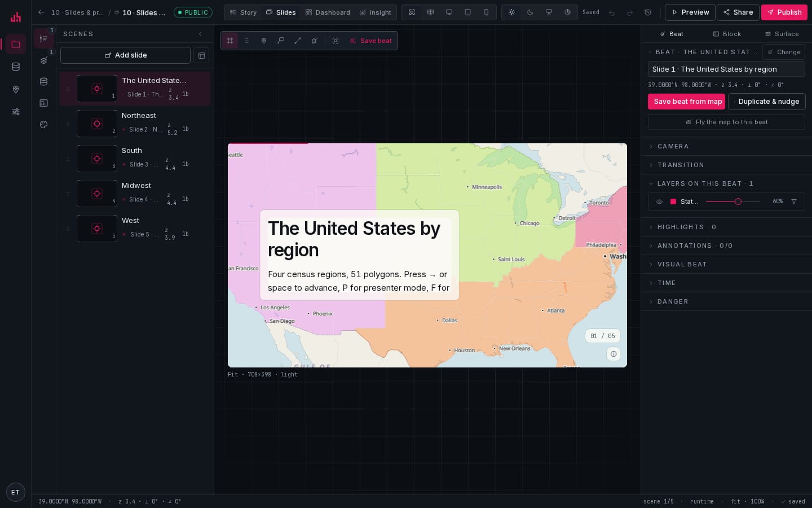Open the version history clock icon
Viewport: 812px width, 508px height.
pyautogui.click(x=648, y=12)
